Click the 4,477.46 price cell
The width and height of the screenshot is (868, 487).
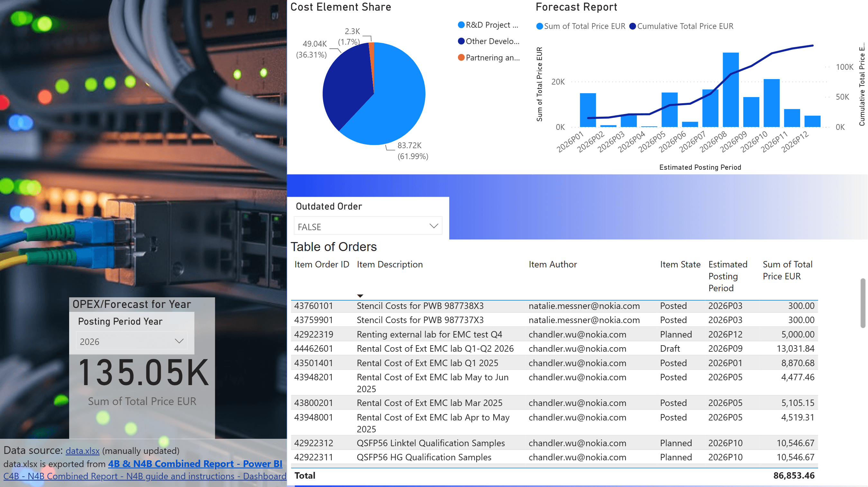798,377
